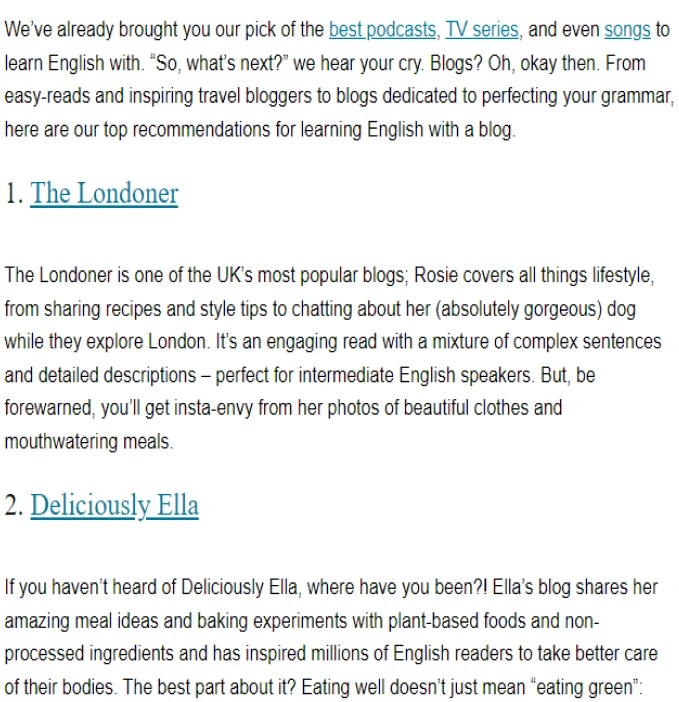Open the "best podcasts" link
This screenshot has height=702, width=679.
383,30
